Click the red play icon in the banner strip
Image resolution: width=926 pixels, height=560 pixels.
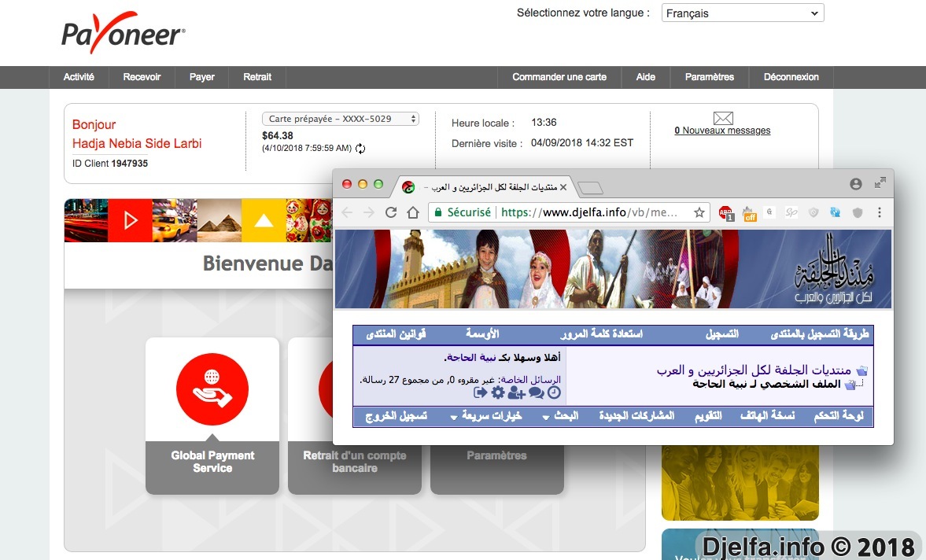[x=130, y=221]
